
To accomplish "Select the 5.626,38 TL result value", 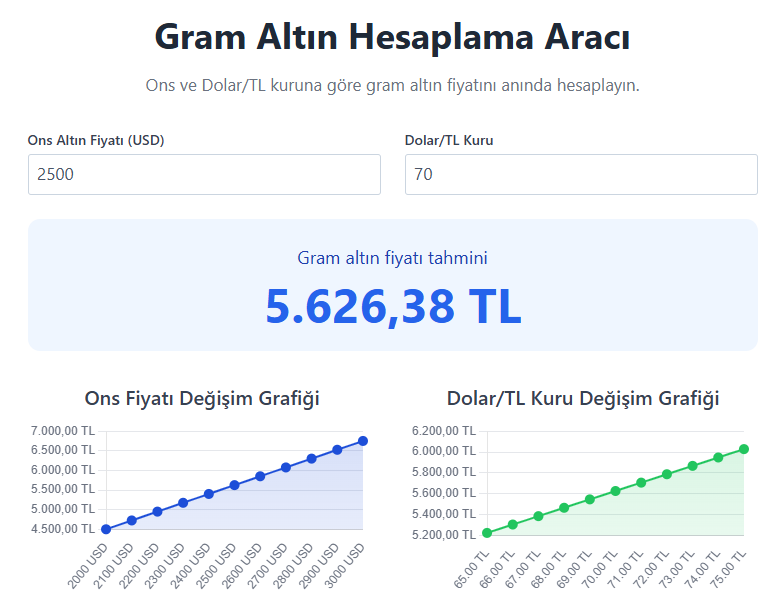I will (393, 306).
